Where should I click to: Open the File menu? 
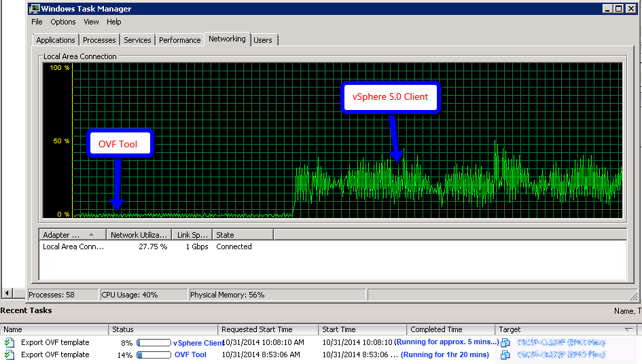(x=37, y=22)
